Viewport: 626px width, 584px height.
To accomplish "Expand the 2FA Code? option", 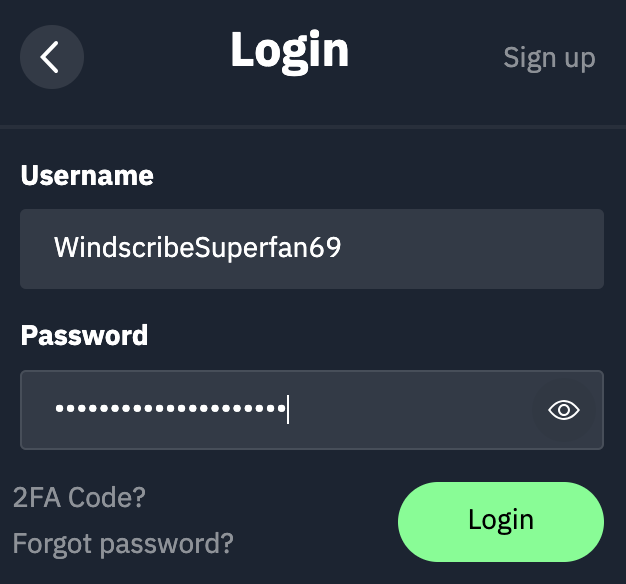I will pos(79,496).
